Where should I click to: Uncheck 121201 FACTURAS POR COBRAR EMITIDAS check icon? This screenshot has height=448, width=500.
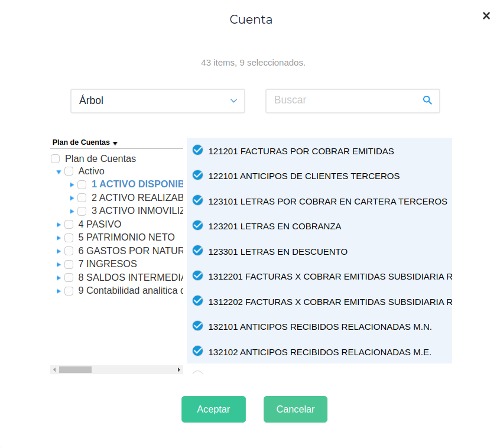(198, 150)
